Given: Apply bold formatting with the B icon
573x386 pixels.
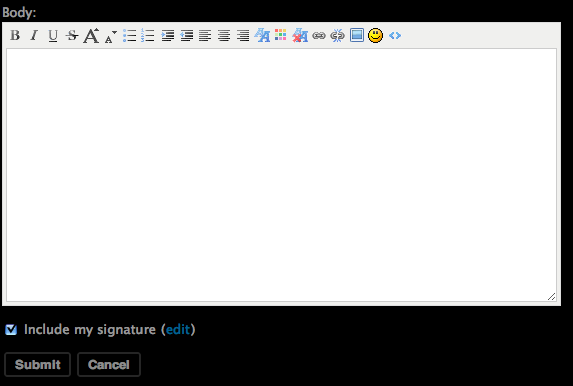Looking at the screenshot, I should point(15,35).
